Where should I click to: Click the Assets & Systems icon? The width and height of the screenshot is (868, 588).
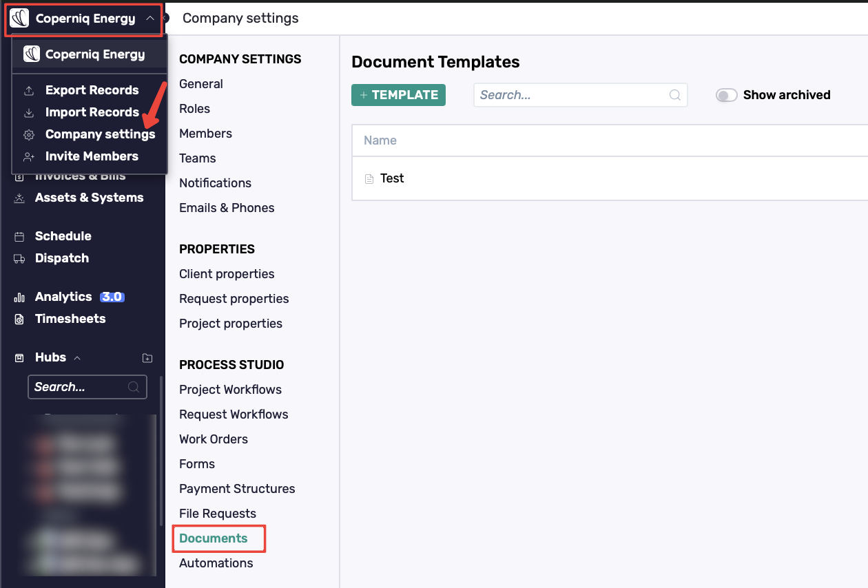click(20, 198)
